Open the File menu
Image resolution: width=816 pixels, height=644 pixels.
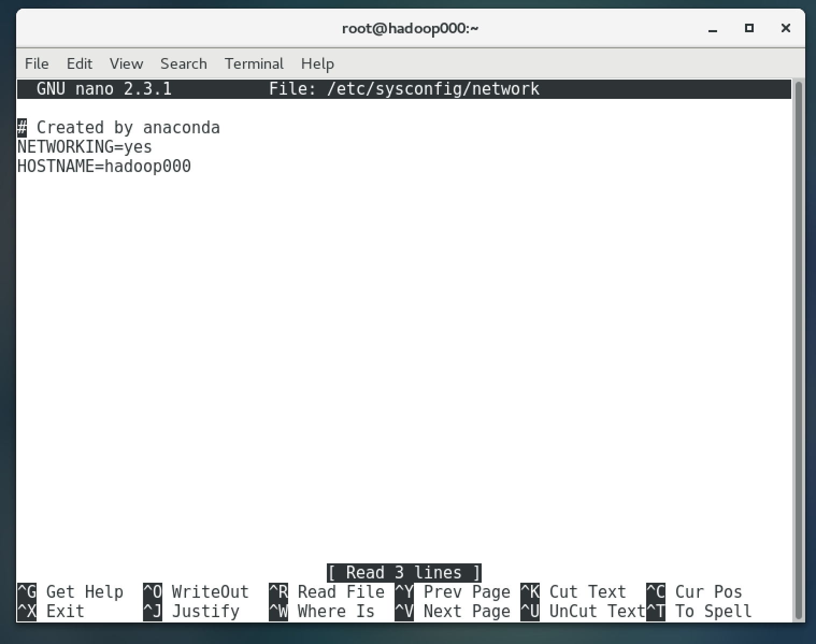37,63
